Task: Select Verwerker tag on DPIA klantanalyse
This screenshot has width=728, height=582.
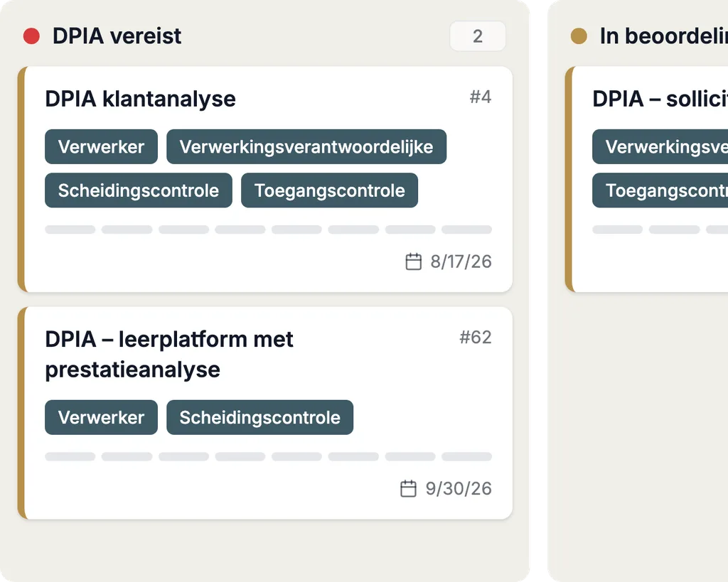Action: coord(101,146)
